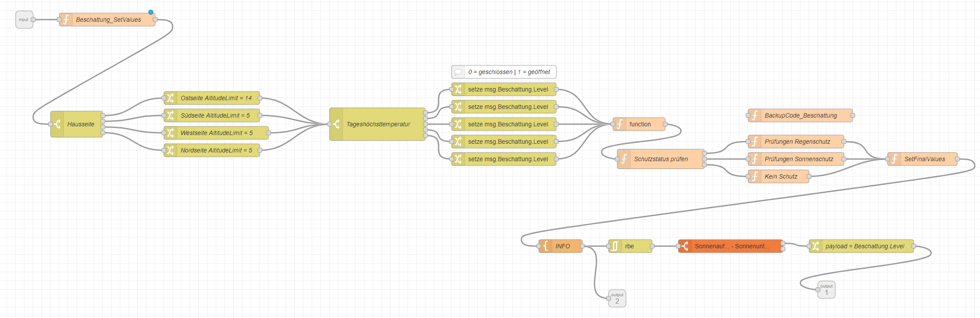The width and height of the screenshot is (980, 318).
Task: Select the Tageshöchsttemperatur node label
Action: pyautogui.click(x=378, y=124)
